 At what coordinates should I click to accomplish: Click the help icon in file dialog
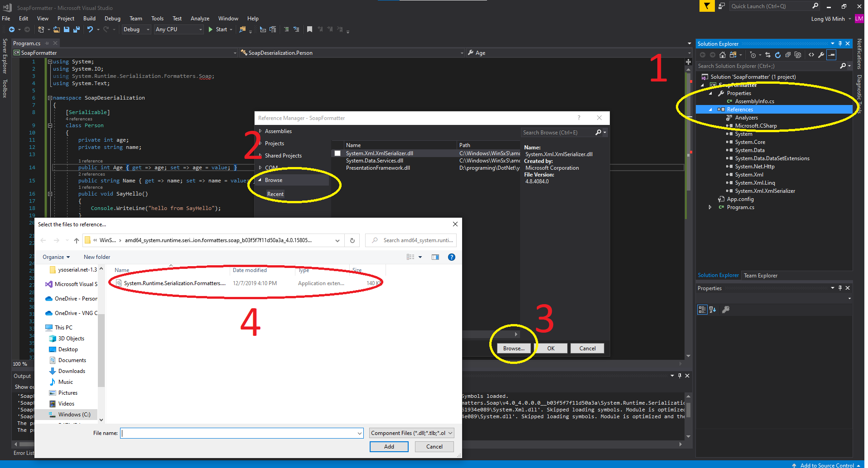pyautogui.click(x=451, y=257)
